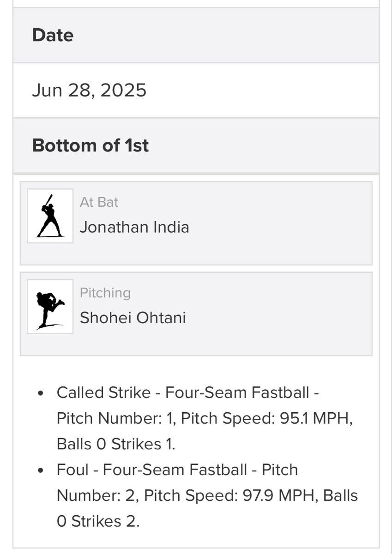Click the Bottom of 1st inning header

tap(90, 145)
